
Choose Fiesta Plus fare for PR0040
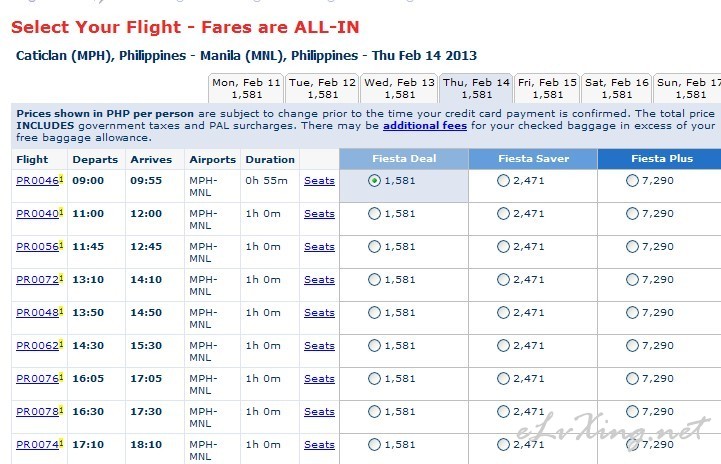tap(632, 214)
